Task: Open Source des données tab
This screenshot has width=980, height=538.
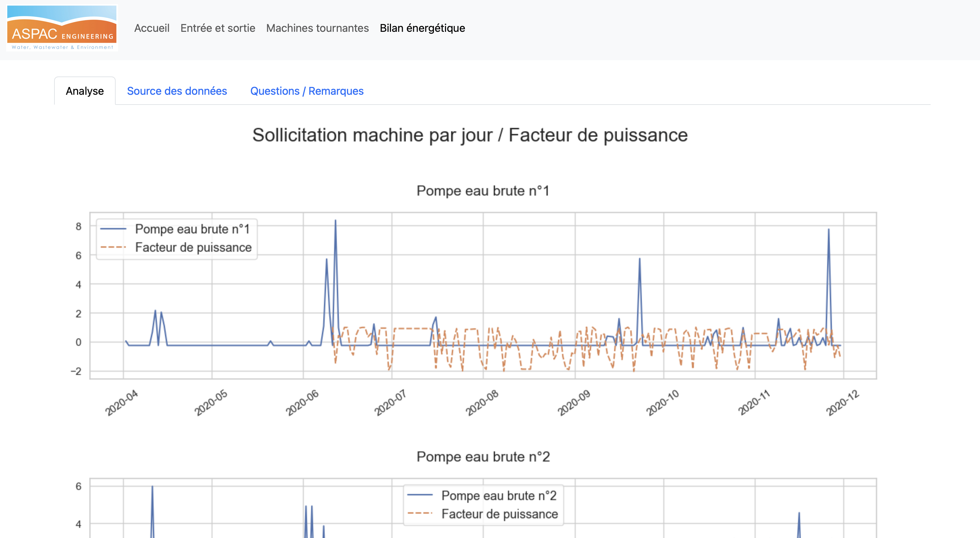Action: (x=177, y=91)
